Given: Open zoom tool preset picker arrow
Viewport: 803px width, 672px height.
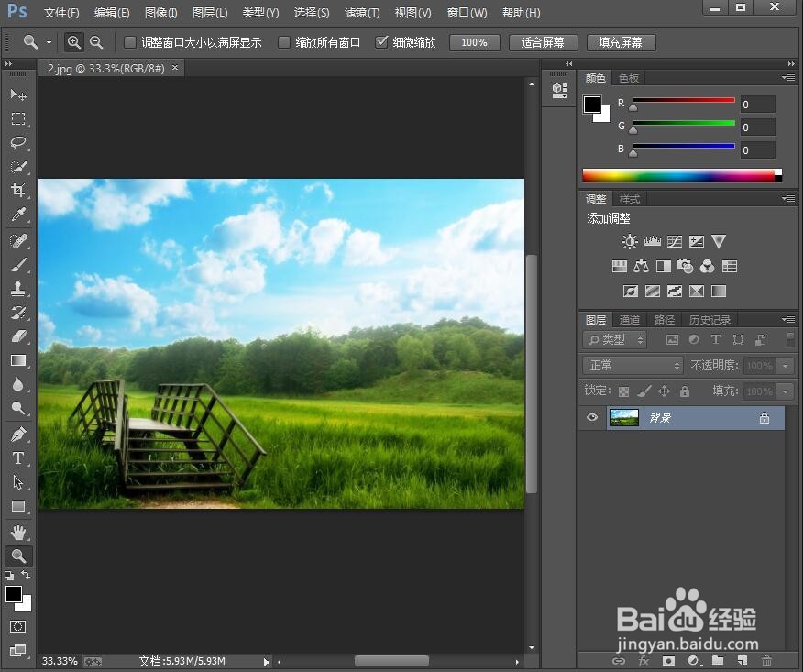Looking at the screenshot, I should (49, 42).
